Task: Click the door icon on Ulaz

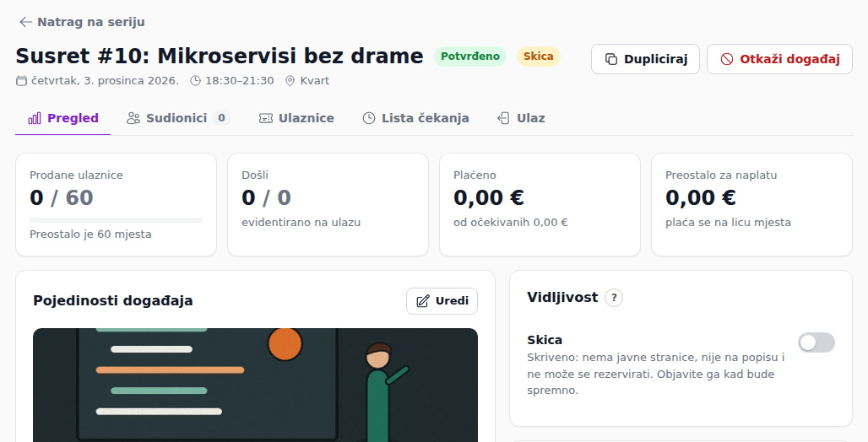Action: point(503,118)
